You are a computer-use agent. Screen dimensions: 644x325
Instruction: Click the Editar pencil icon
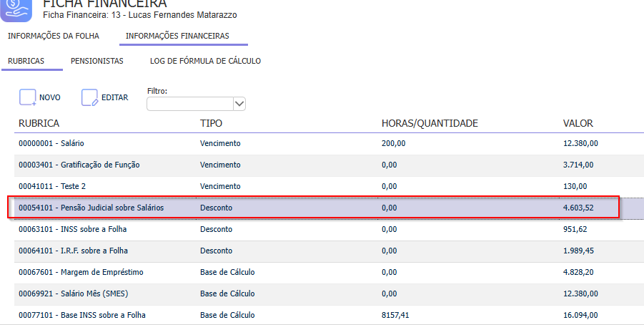tap(89, 98)
